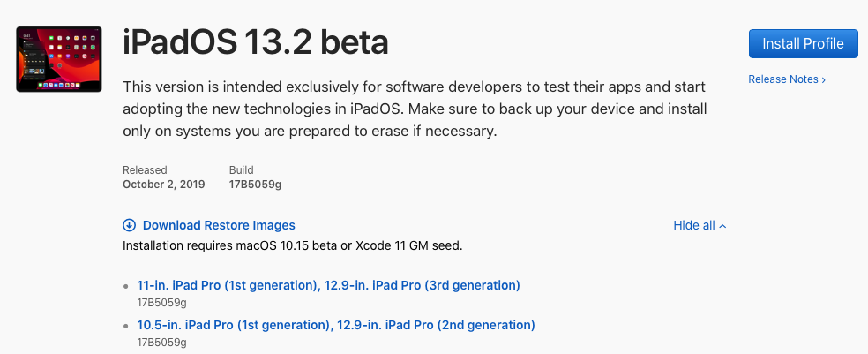
Task: Collapse the list with Hide all
Action: pyautogui.click(x=700, y=225)
